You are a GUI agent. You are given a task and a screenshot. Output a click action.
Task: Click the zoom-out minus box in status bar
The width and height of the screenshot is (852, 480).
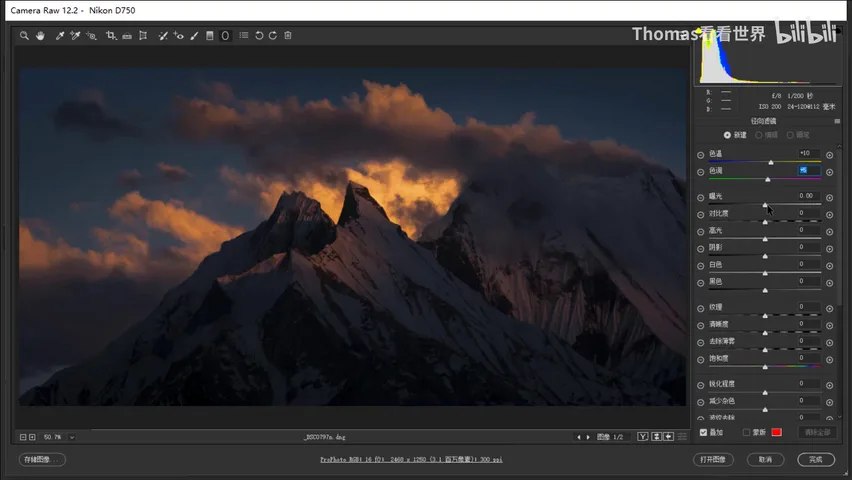coord(23,437)
